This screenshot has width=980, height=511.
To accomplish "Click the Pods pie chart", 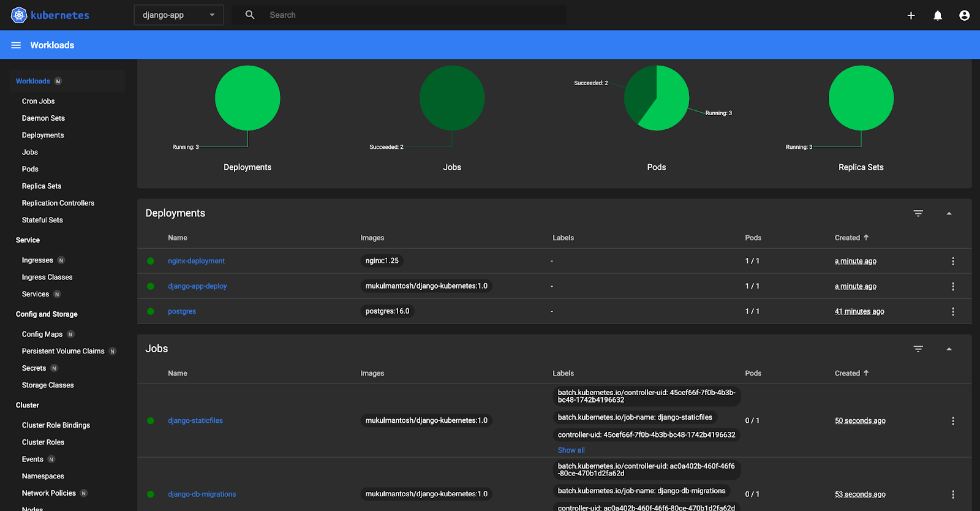I will 657,98.
